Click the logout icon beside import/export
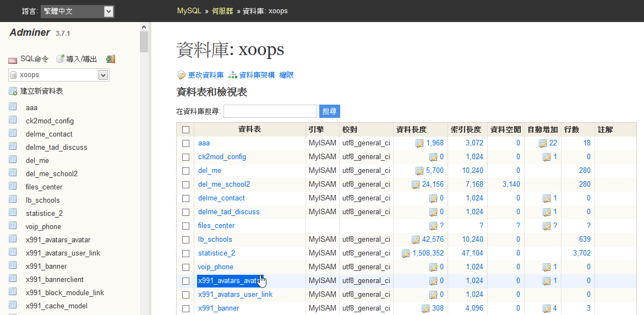This screenshot has height=315, width=644. 111,59
